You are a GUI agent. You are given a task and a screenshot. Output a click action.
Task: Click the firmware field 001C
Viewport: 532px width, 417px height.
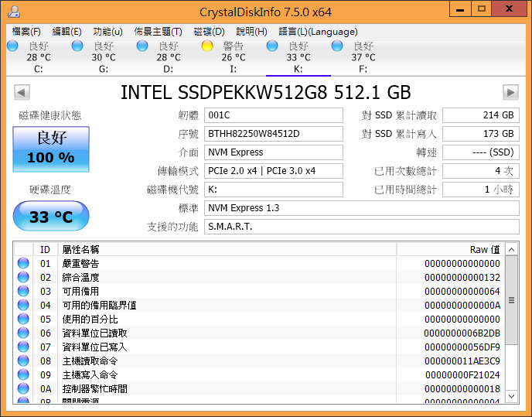274,115
